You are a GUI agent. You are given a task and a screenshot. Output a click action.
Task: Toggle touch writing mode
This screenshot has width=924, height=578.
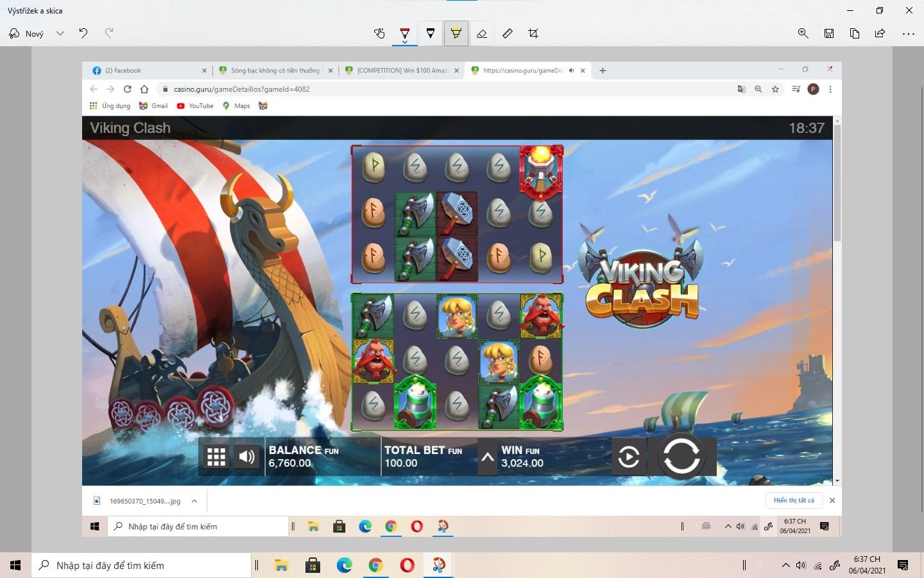click(379, 33)
